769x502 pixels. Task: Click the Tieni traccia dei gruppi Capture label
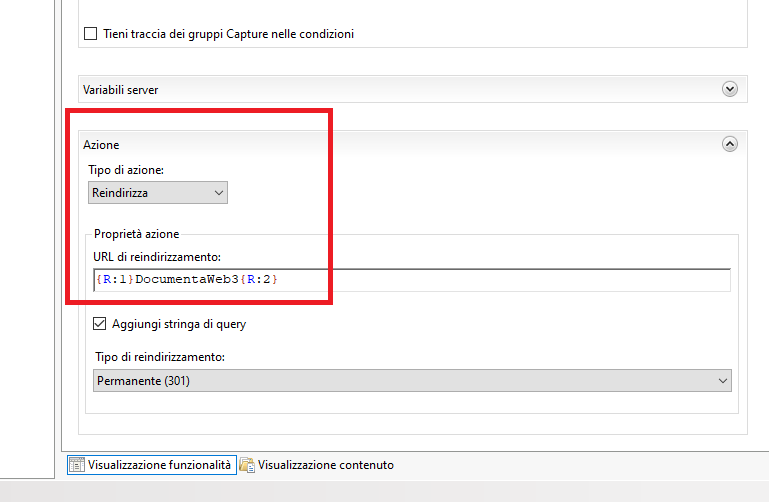229,34
